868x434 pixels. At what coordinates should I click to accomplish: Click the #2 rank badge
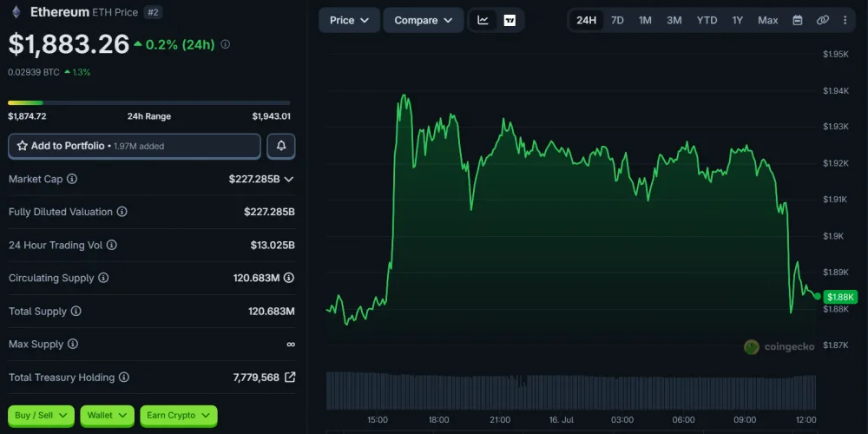(x=153, y=12)
